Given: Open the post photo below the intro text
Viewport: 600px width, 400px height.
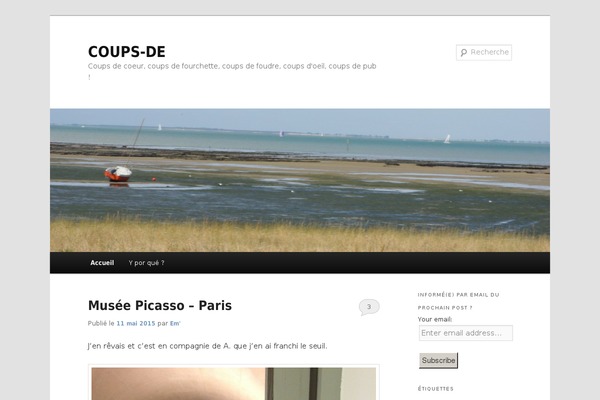Looking at the screenshot, I should tap(234, 383).
